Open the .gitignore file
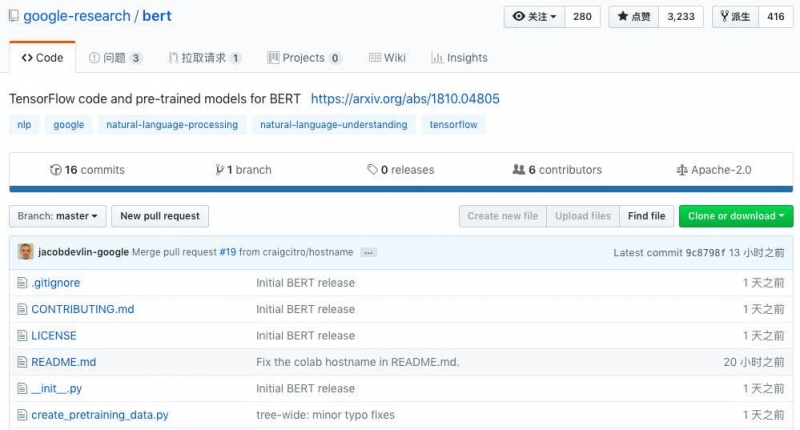 pyautogui.click(x=56, y=283)
